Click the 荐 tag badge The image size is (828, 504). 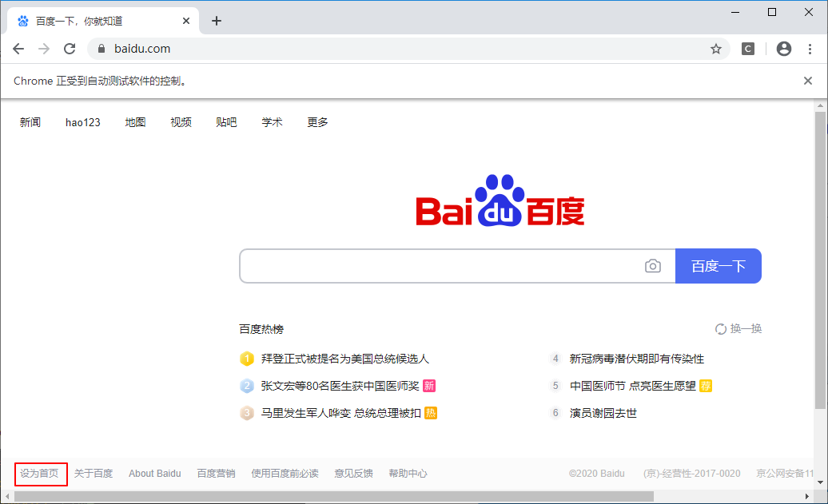click(706, 386)
